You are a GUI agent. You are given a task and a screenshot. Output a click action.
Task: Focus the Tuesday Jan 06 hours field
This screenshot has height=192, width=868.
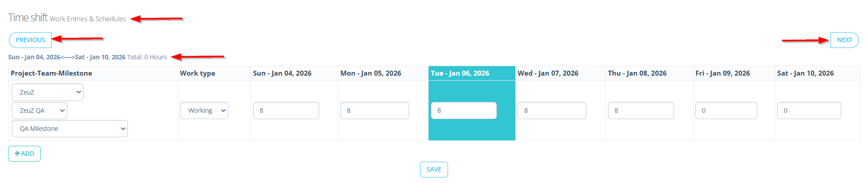(x=463, y=110)
